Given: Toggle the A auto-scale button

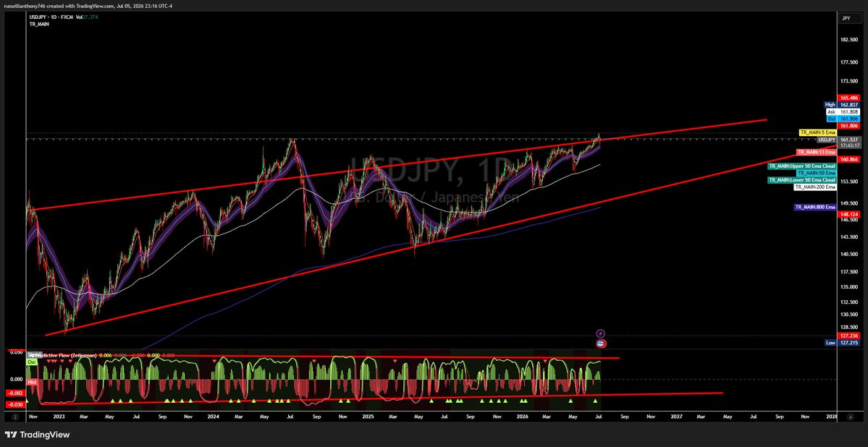Looking at the screenshot, I should (849, 417).
